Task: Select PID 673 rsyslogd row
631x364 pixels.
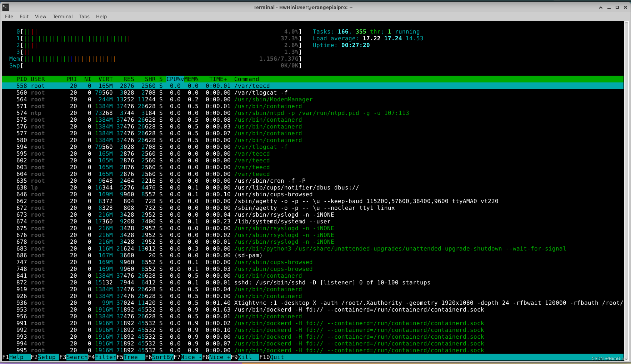Action: [312, 215]
